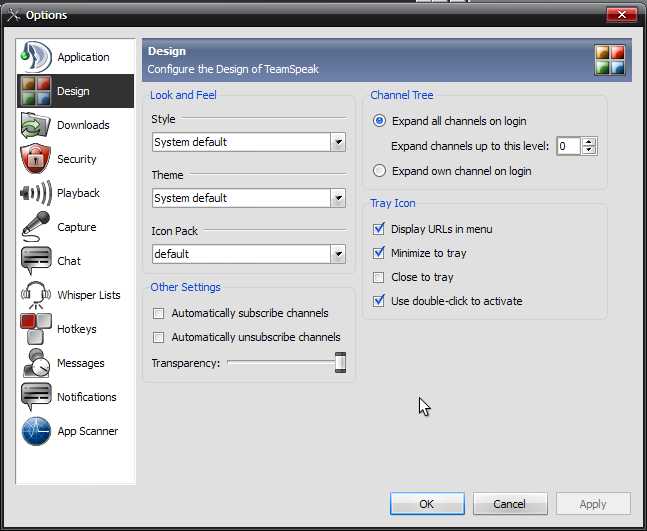Click the Design colored squares sidebar icon
Image resolution: width=647 pixels, height=531 pixels.
36,91
